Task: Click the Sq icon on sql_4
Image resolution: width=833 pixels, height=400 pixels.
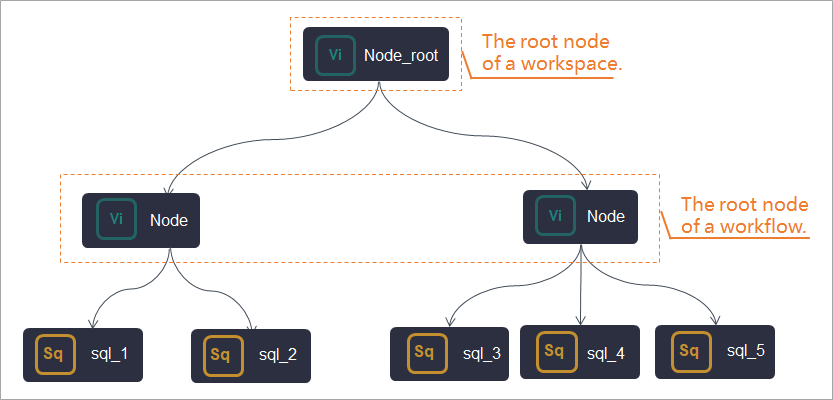Action: click(557, 351)
